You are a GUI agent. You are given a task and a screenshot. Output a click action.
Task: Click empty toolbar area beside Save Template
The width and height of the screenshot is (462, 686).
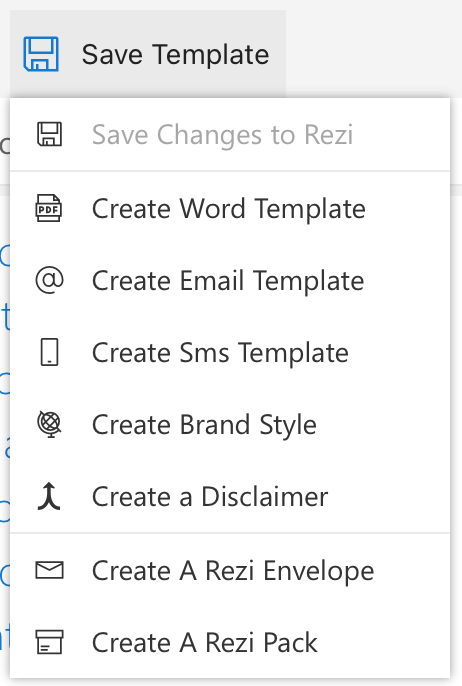pyautogui.click(x=374, y=49)
